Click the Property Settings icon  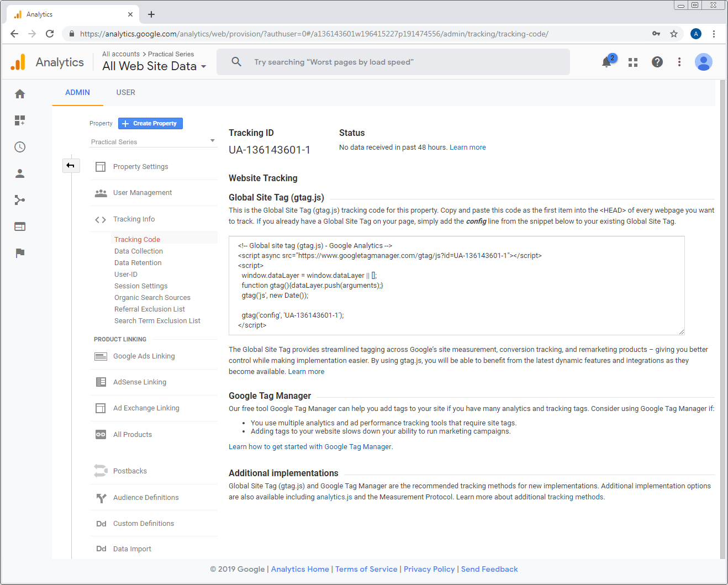tap(101, 167)
